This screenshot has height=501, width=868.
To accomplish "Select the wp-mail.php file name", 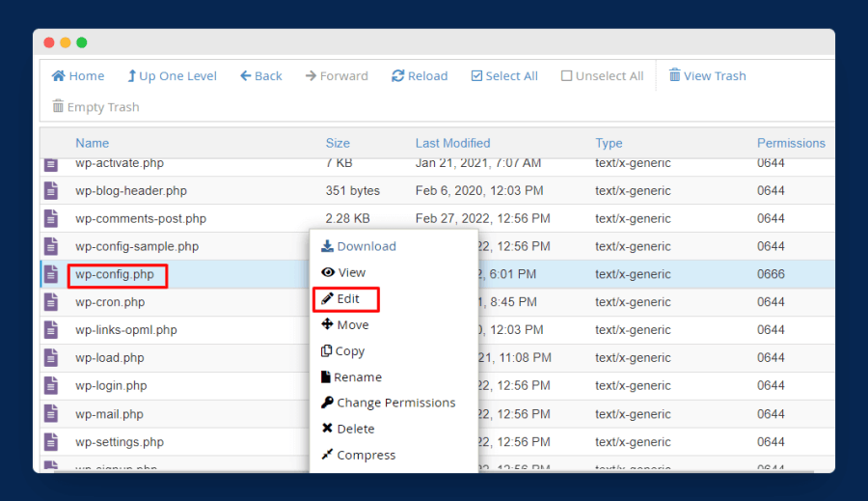I will (x=109, y=414).
